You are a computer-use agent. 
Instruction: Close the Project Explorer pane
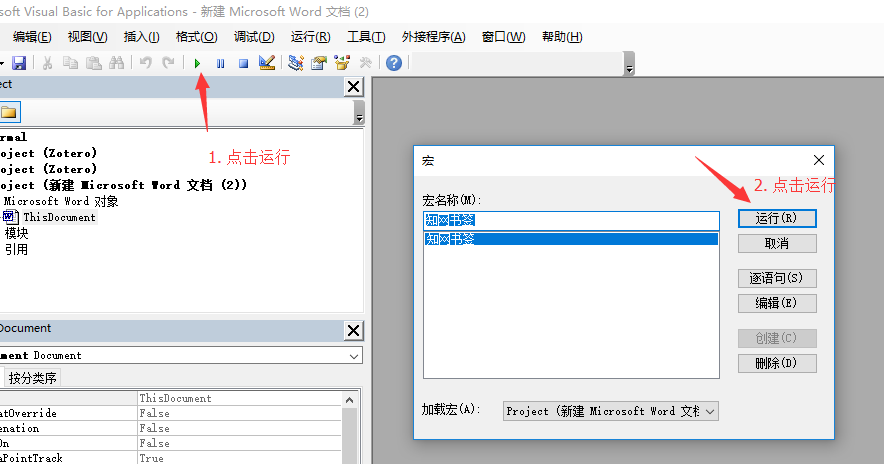point(353,87)
